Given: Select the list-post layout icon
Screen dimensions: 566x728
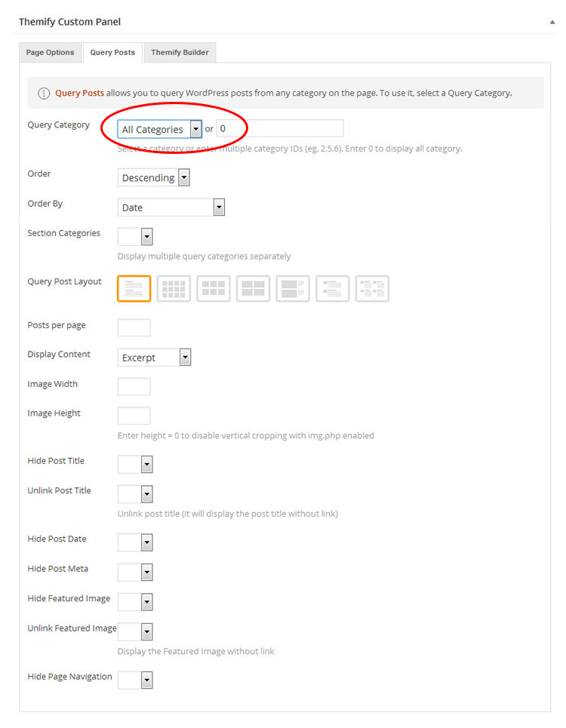Looking at the screenshot, I should (134, 289).
